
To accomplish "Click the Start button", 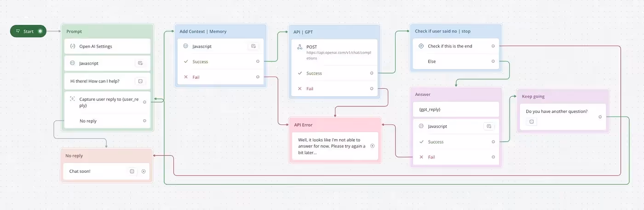I will click(x=28, y=31).
